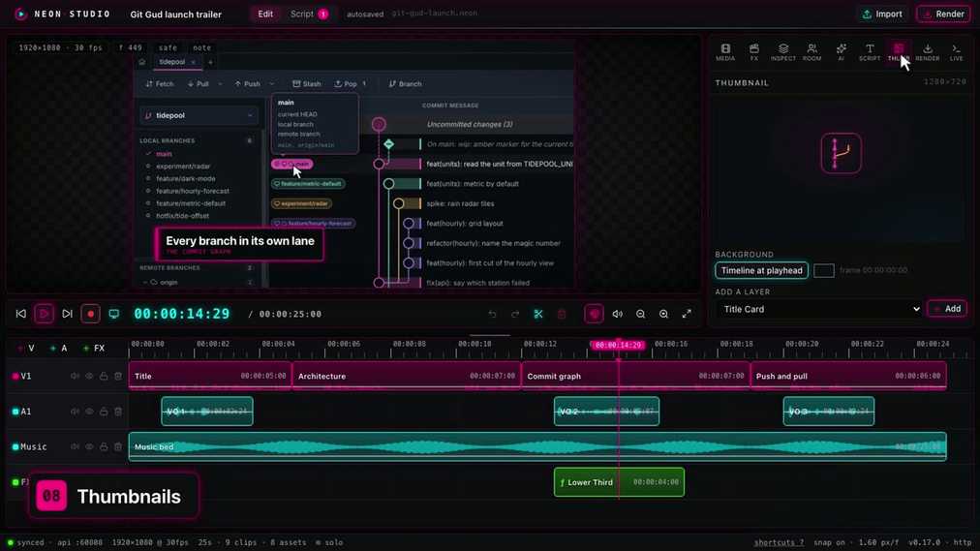Open the shortcuts ? link

pos(779,542)
